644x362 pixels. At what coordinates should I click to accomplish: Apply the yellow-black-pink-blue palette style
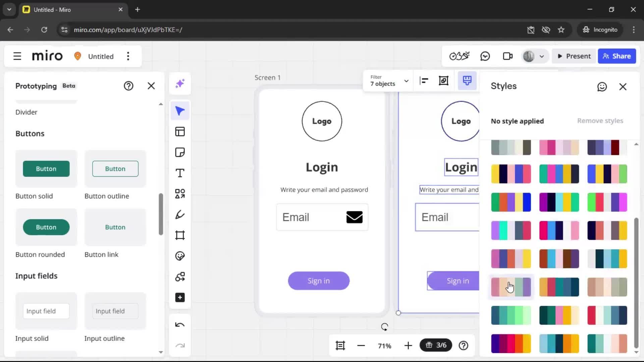click(x=511, y=174)
